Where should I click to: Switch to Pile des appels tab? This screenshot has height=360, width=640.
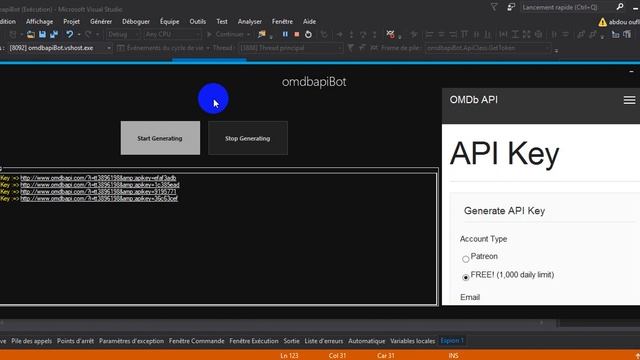[x=31, y=341]
